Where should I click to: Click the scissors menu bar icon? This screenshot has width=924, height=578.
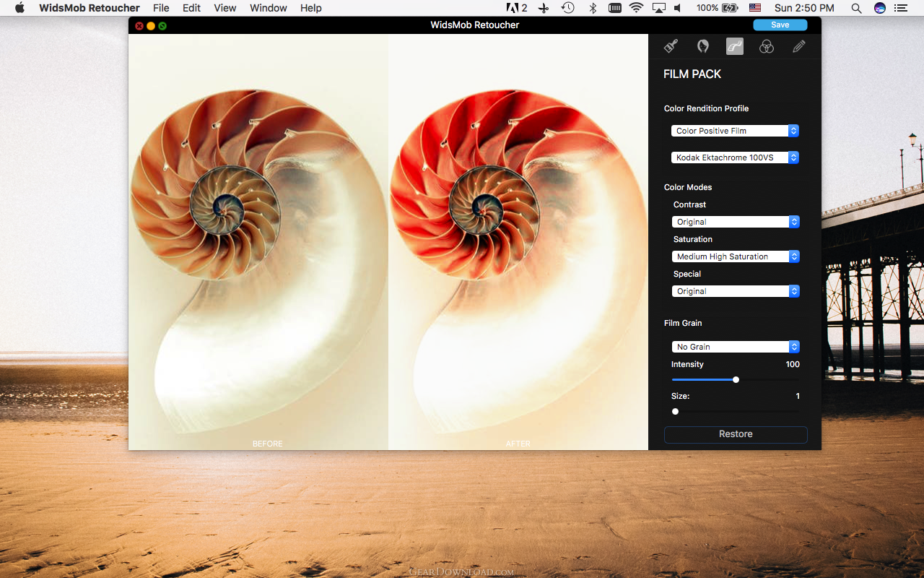tap(544, 8)
